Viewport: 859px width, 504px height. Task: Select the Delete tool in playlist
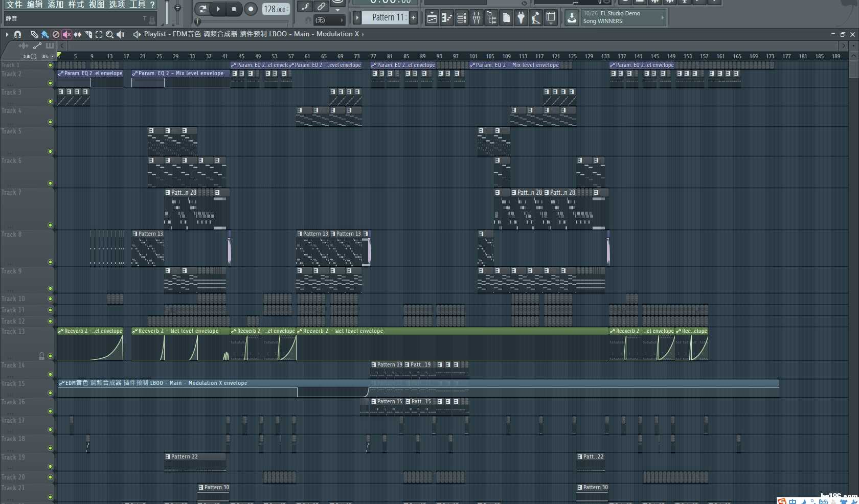click(56, 34)
